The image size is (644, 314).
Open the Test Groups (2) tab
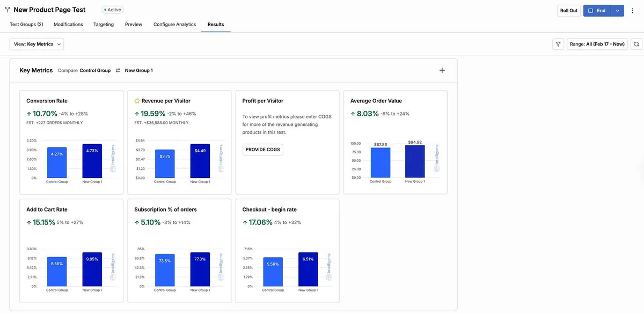pos(26,25)
